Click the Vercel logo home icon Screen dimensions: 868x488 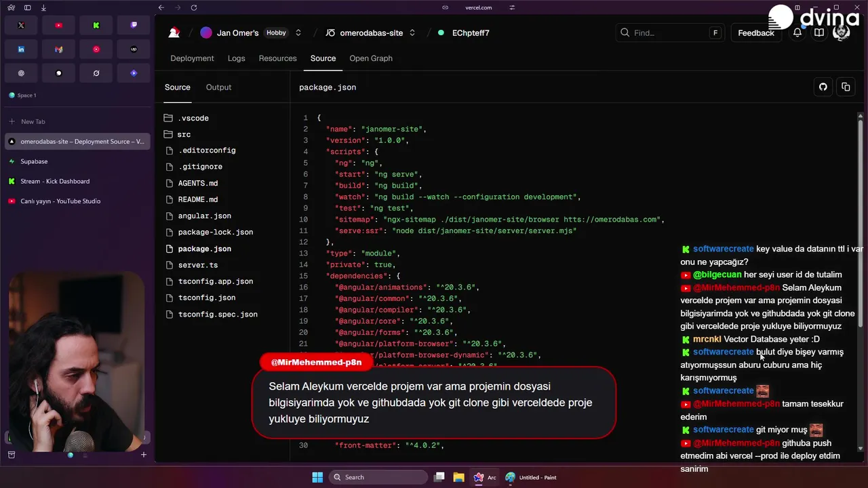click(174, 33)
